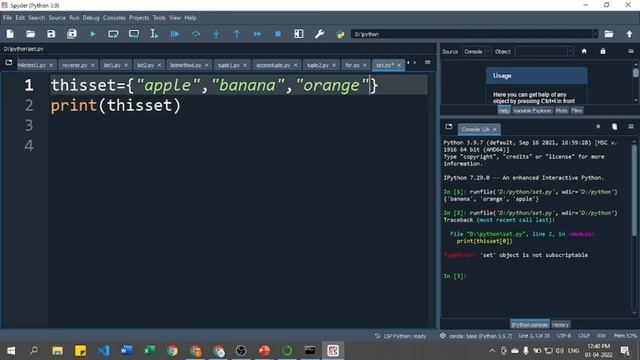The height and width of the screenshot is (360, 640).
Task: Open the PYTHONPATH manager
Action: 340,34
